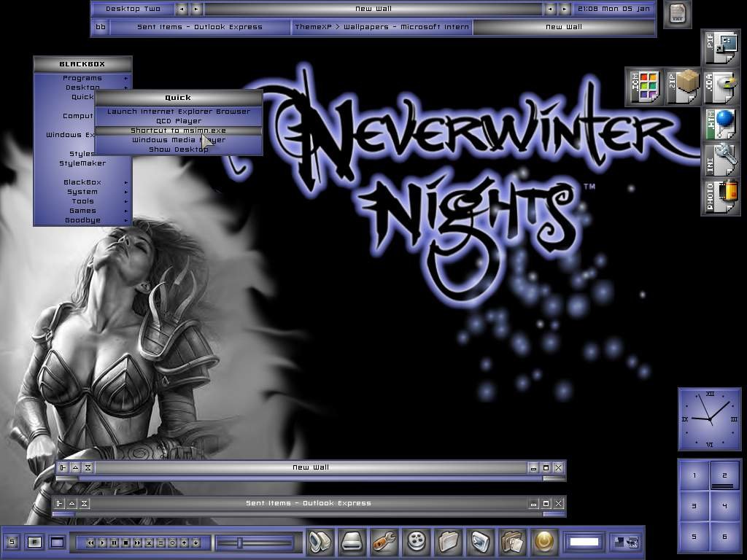
Task: Select QCD Player in Quick menu
Action: 179,121
